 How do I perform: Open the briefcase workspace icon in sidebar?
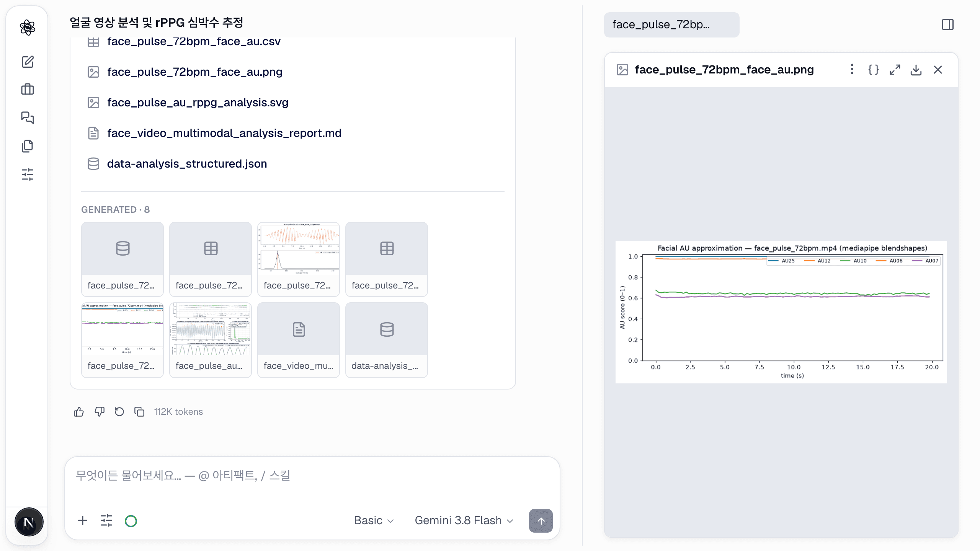pos(27,90)
